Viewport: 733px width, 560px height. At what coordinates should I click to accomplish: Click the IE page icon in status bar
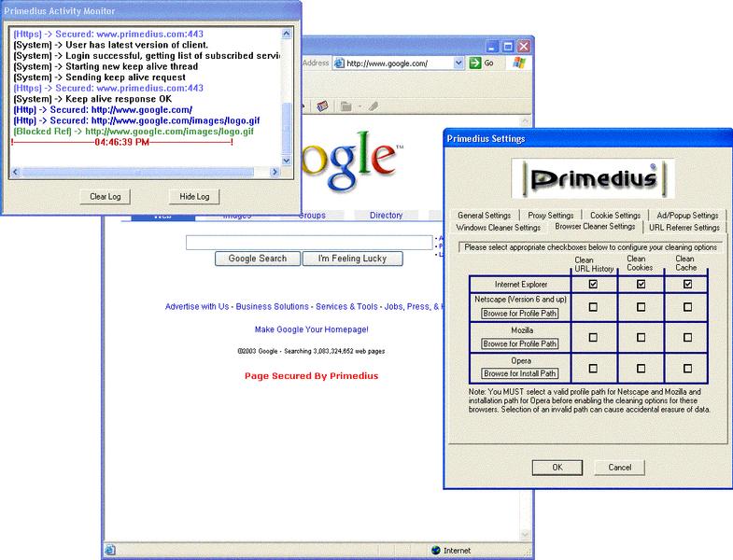click(x=110, y=550)
